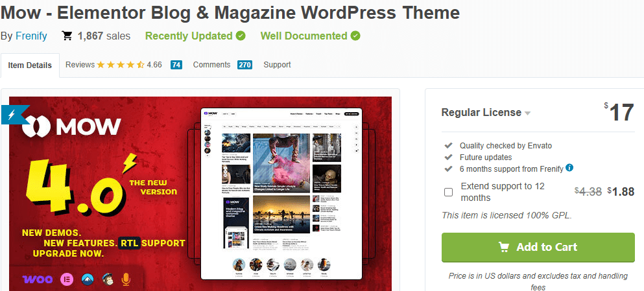
Task: Select the Item Details tab
Action: (30, 65)
